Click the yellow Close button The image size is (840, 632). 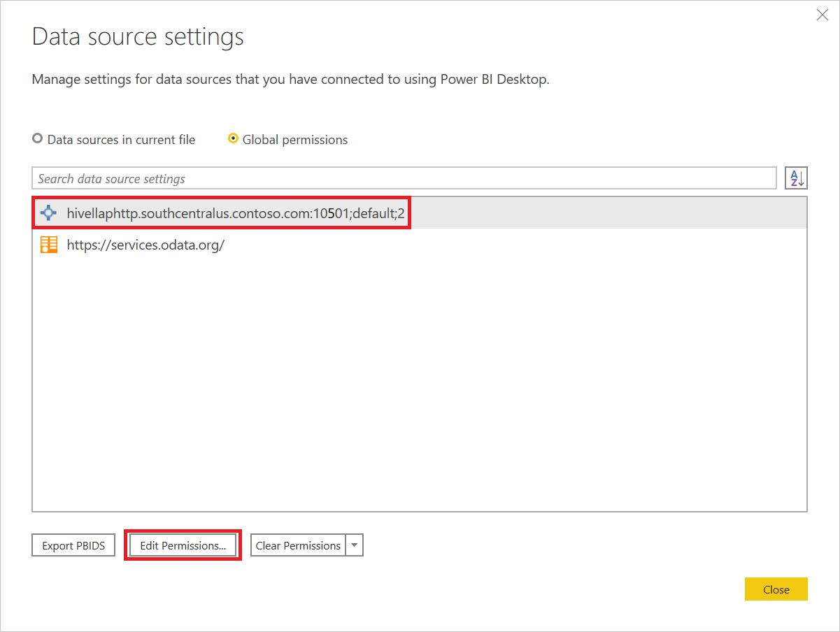point(776,589)
